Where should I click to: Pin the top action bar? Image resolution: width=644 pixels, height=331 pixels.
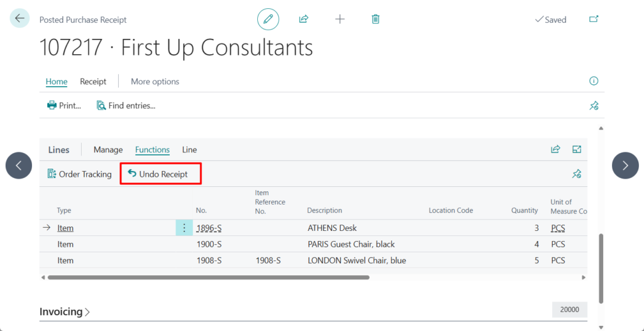pos(593,106)
